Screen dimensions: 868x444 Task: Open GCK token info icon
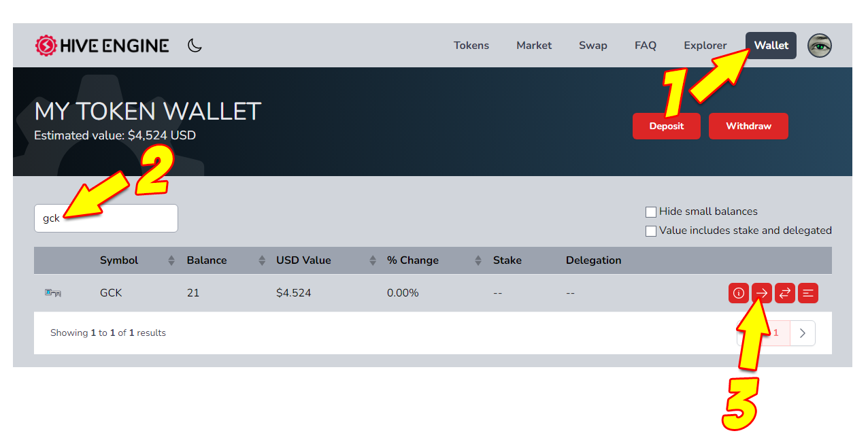coord(739,293)
